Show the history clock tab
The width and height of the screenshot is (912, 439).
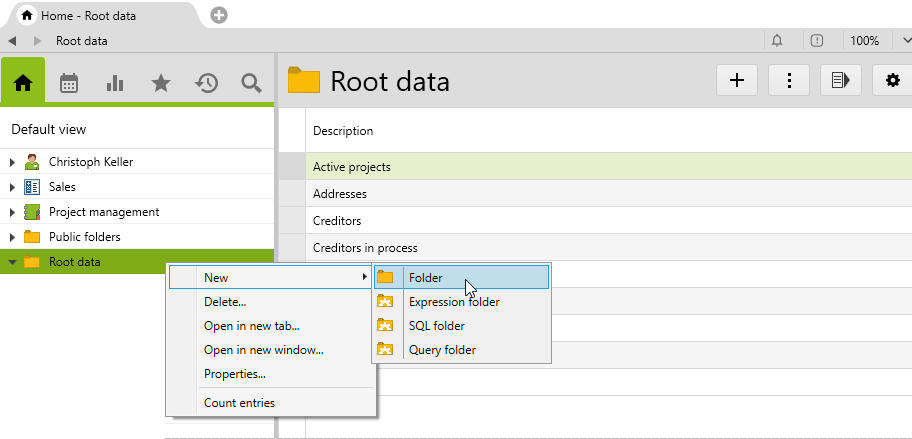point(206,83)
